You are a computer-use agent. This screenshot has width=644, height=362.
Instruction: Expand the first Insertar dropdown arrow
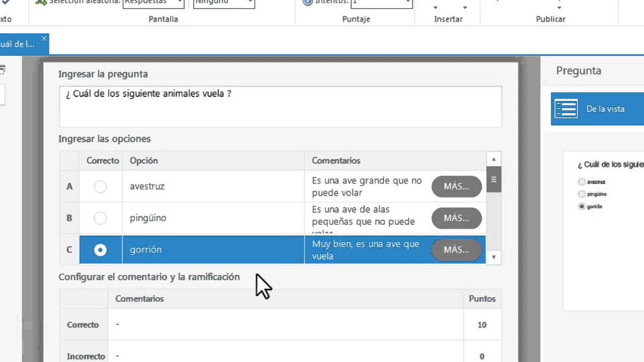click(x=435, y=8)
